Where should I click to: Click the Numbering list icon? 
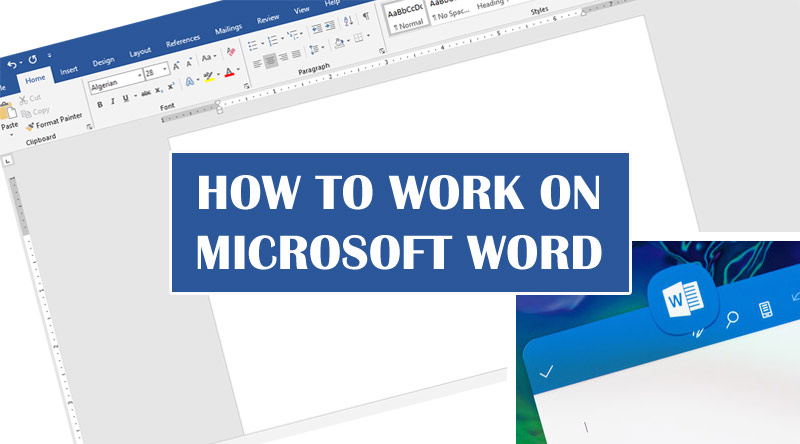click(x=273, y=40)
